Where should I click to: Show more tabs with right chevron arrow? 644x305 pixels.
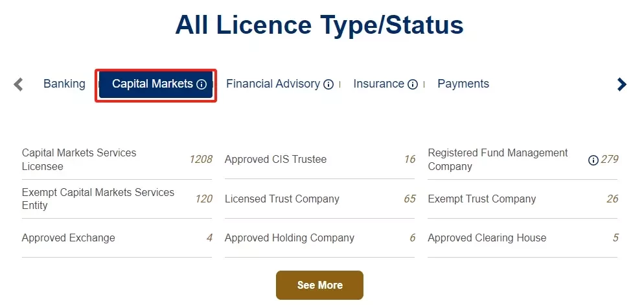(x=622, y=84)
